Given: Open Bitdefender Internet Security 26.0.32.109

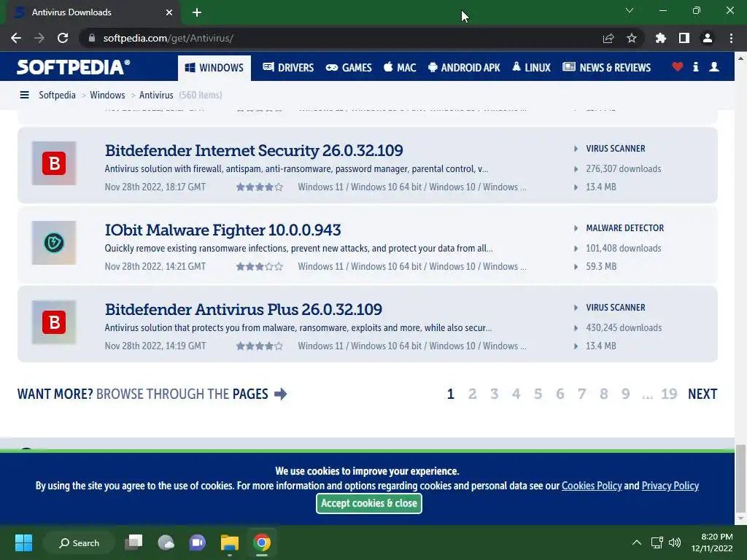Looking at the screenshot, I should point(254,150).
